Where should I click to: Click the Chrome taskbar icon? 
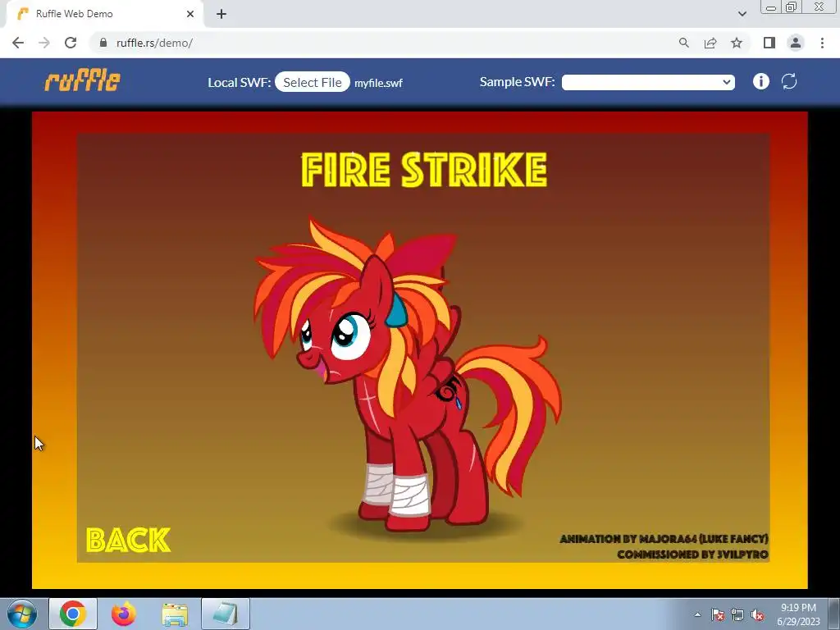coord(73,614)
